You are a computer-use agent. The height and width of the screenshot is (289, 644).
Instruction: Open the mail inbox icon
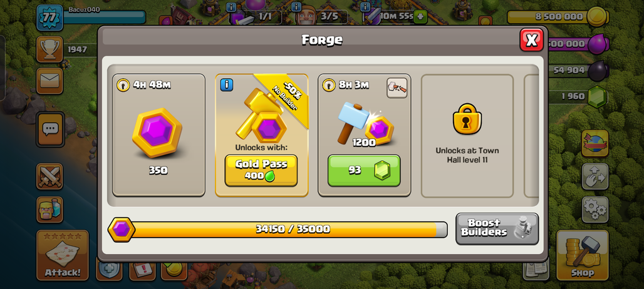pyautogui.click(x=49, y=81)
